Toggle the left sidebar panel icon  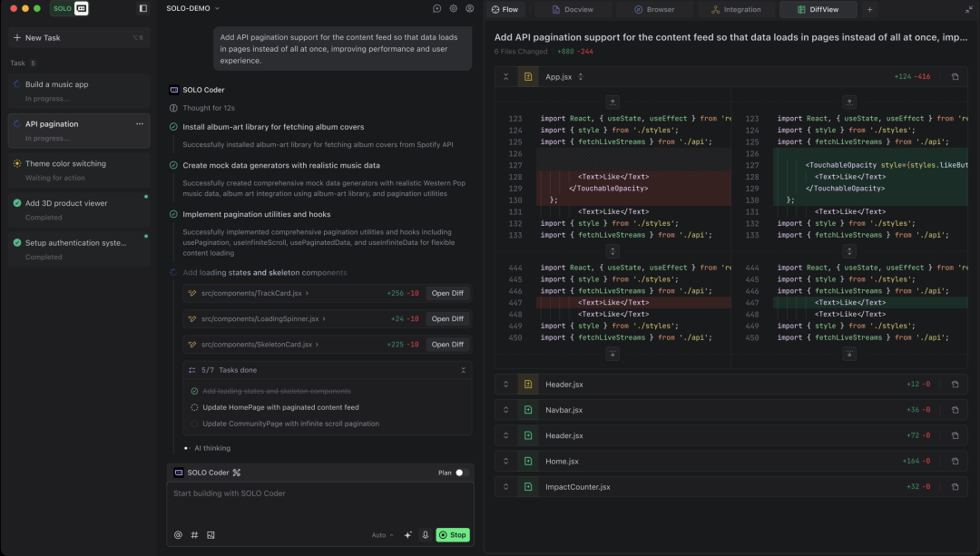click(142, 8)
